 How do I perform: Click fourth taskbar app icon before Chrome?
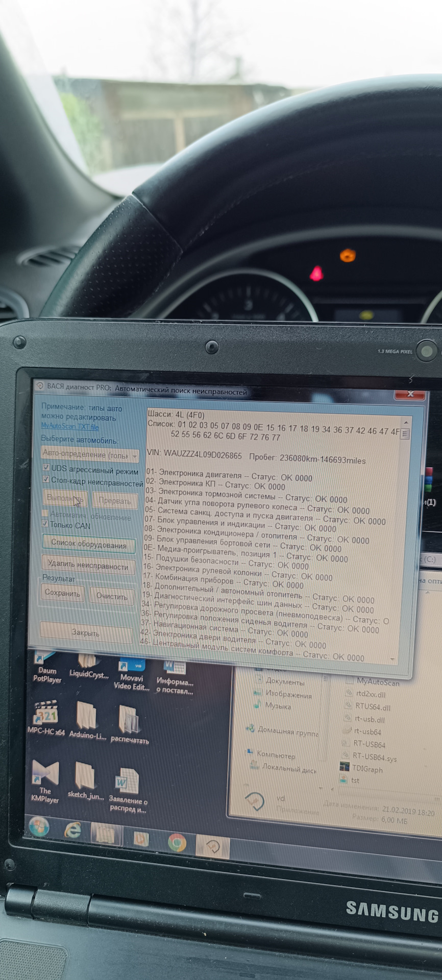141,839
